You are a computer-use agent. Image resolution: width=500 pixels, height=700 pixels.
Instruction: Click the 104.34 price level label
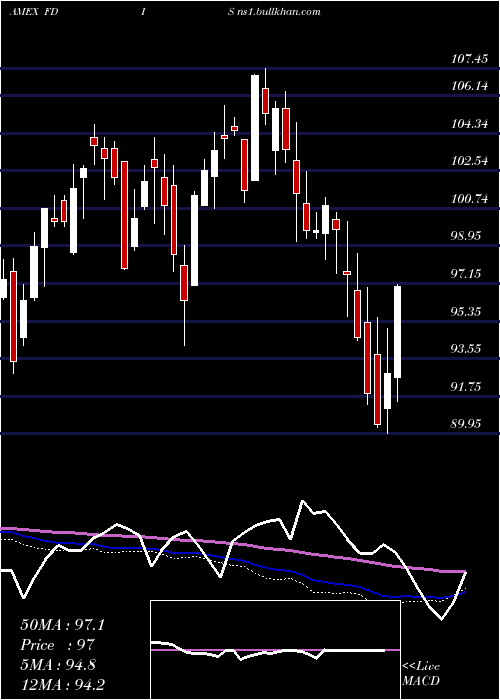470,123
